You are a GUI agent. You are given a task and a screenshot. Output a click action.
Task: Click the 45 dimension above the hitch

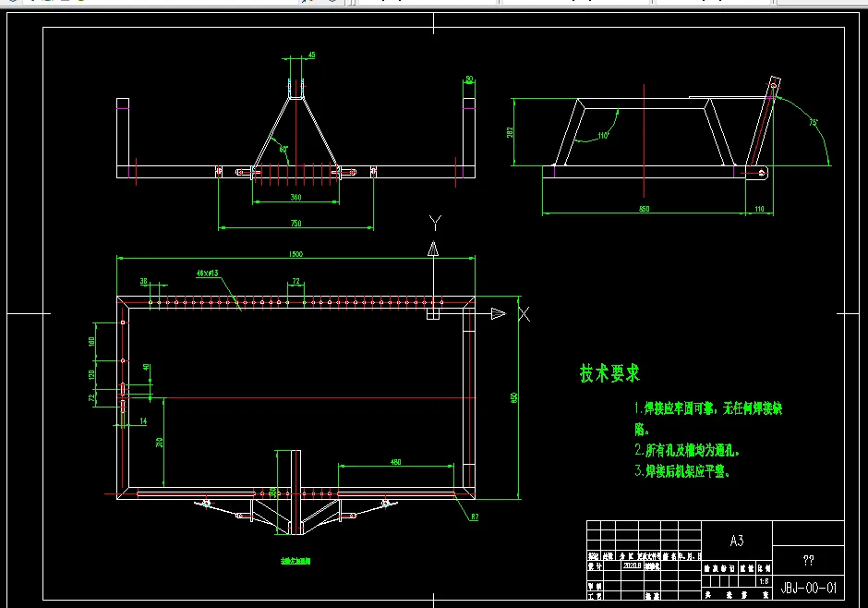[312, 55]
